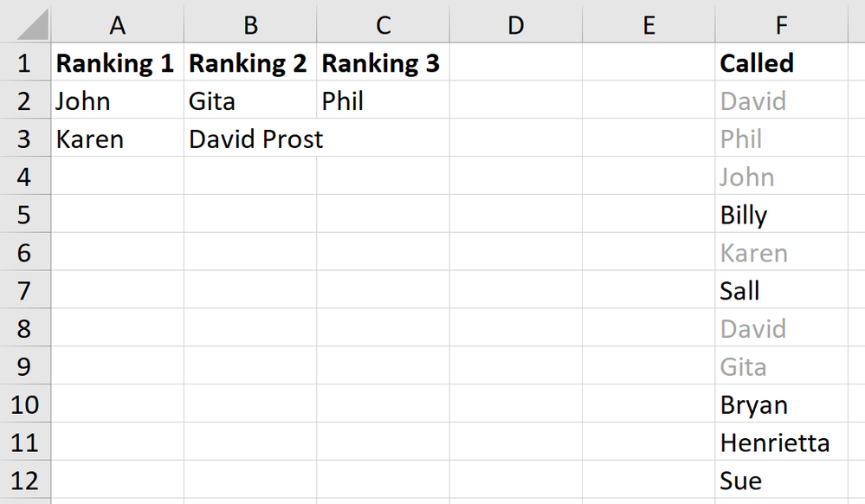Select the cell containing Phil
The image size is (865, 504).
point(382,100)
